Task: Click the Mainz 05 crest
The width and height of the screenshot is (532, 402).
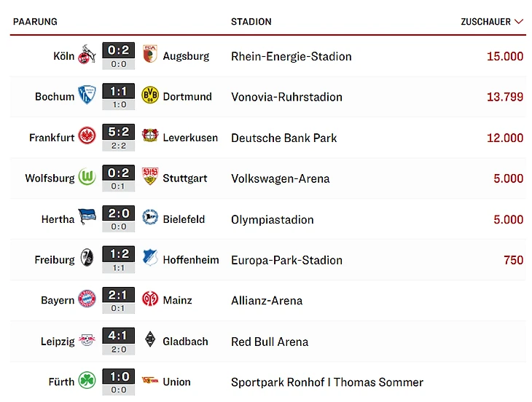Action: [x=149, y=300]
